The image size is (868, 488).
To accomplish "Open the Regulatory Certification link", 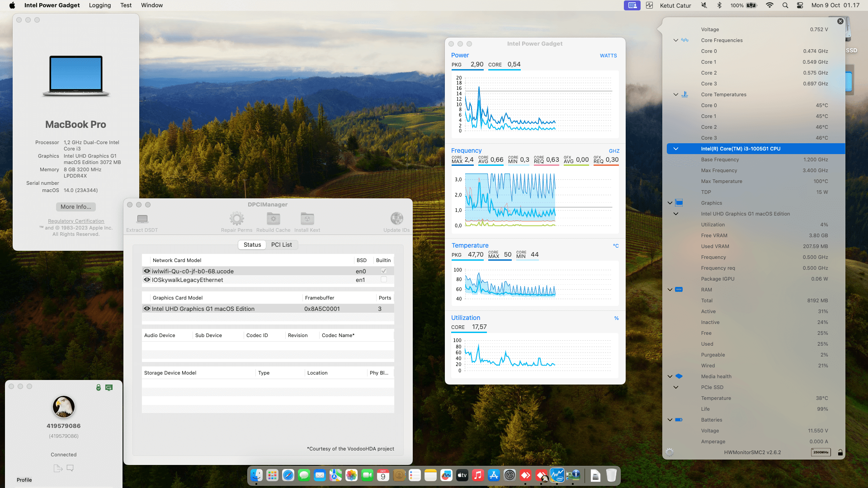I will coord(76,221).
